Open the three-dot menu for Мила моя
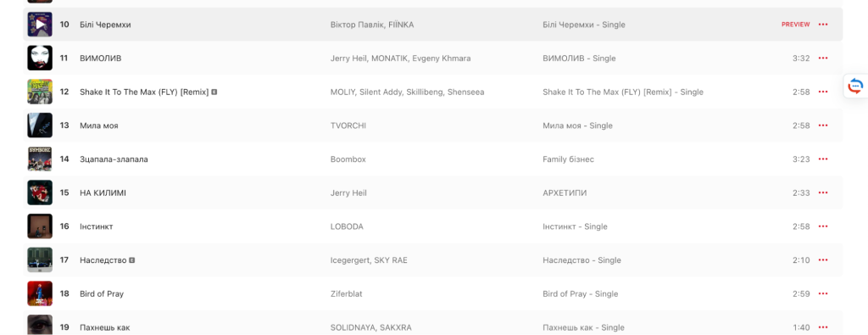 click(822, 126)
